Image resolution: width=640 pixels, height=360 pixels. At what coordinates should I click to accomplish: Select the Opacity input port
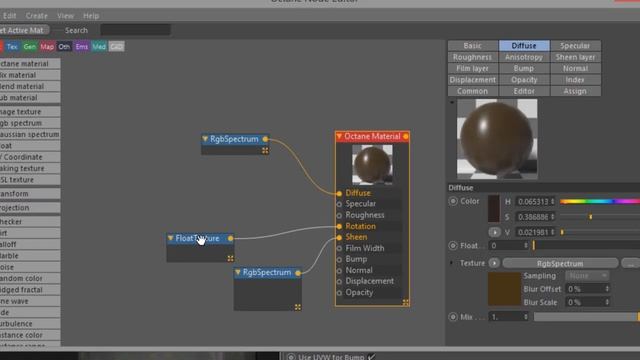(339, 293)
